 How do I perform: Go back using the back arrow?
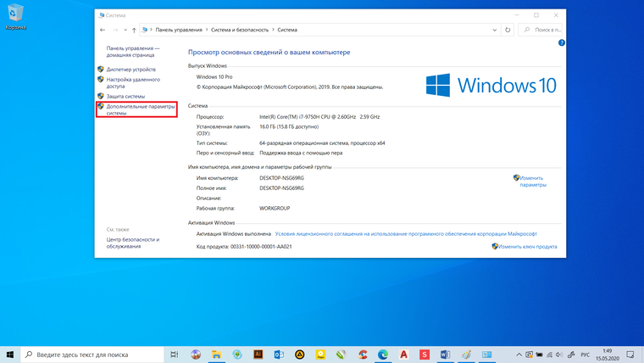click(103, 30)
